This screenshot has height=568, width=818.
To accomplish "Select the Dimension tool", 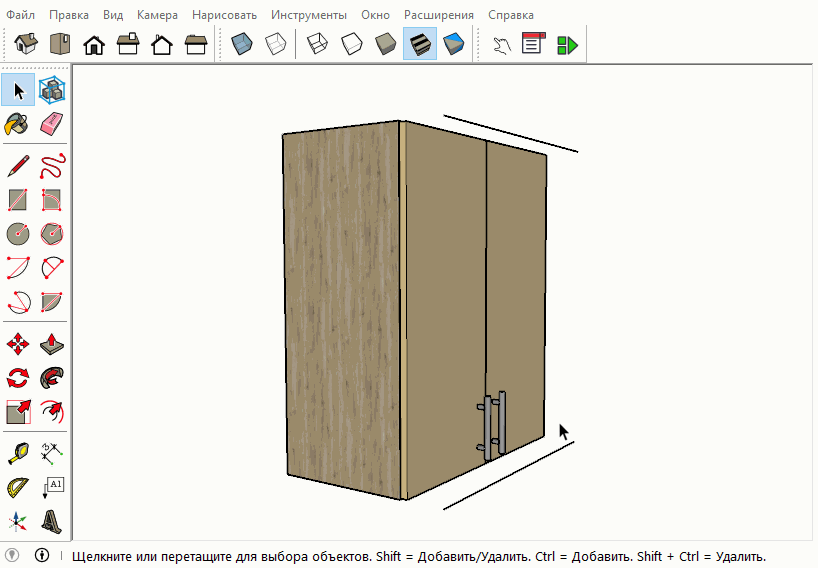I will point(52,454).
